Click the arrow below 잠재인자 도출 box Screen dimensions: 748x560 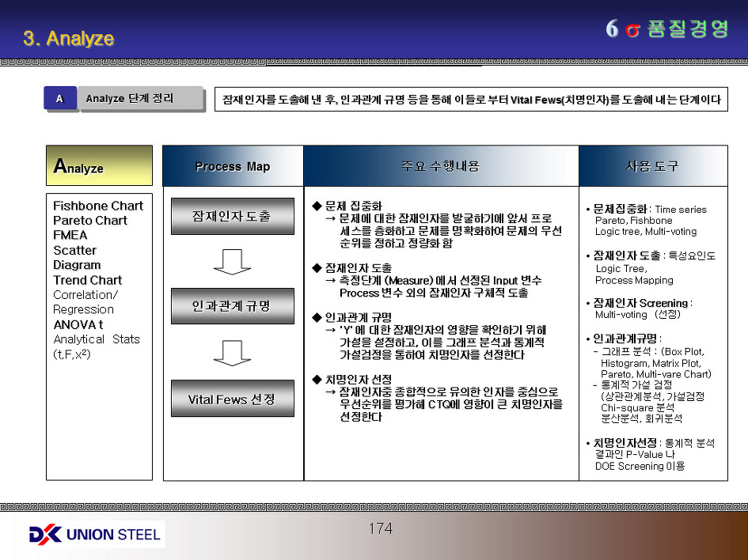click(x=233, y=262)
